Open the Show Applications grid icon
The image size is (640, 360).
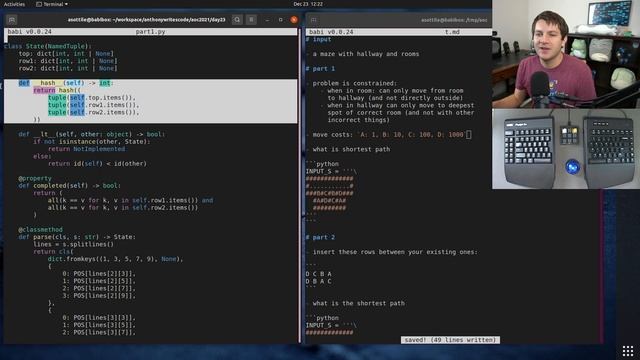[x=628, y=350]
